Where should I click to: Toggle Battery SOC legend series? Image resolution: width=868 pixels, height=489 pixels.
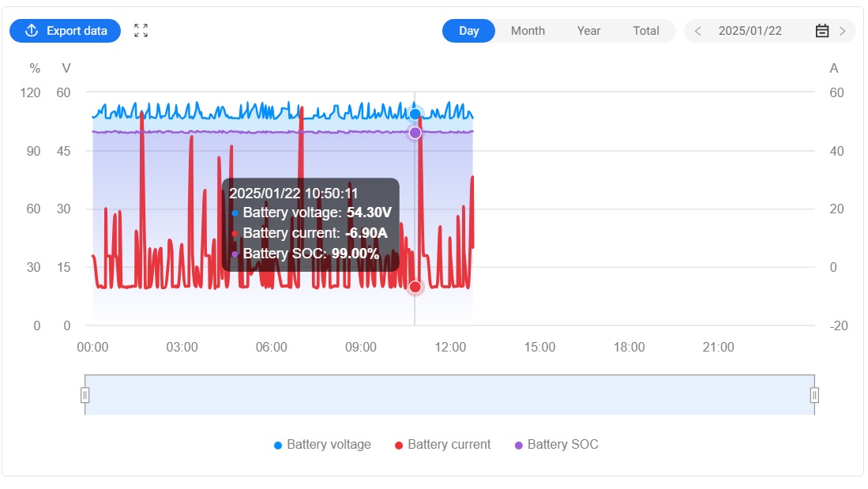[x=557, y=445]
